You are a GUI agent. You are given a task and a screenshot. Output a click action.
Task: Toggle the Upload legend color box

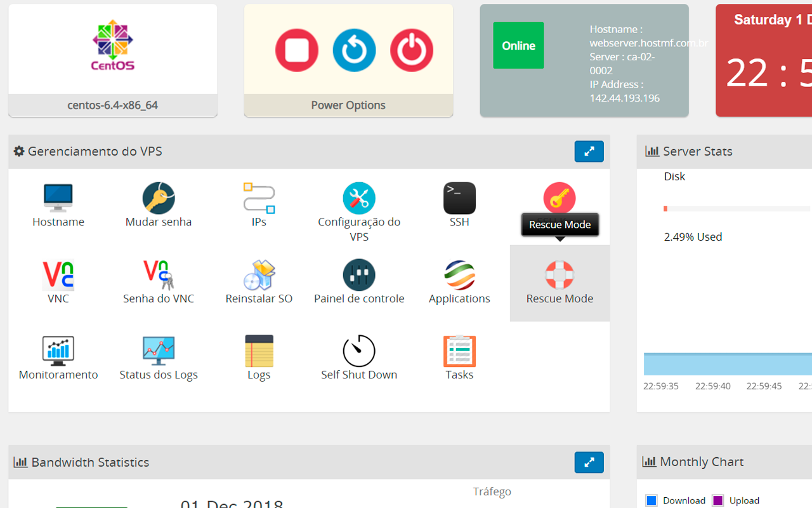(717, 500)
